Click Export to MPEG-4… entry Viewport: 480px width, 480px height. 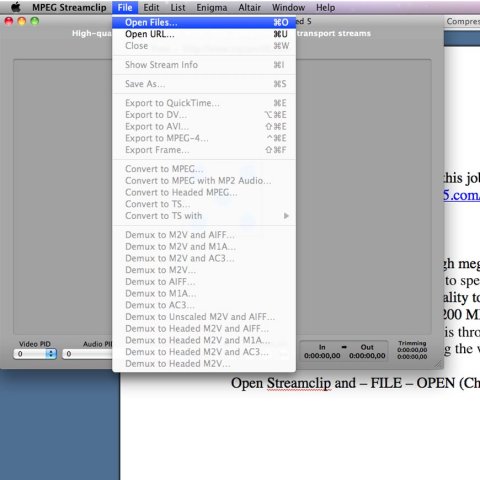tap(204, 138)
